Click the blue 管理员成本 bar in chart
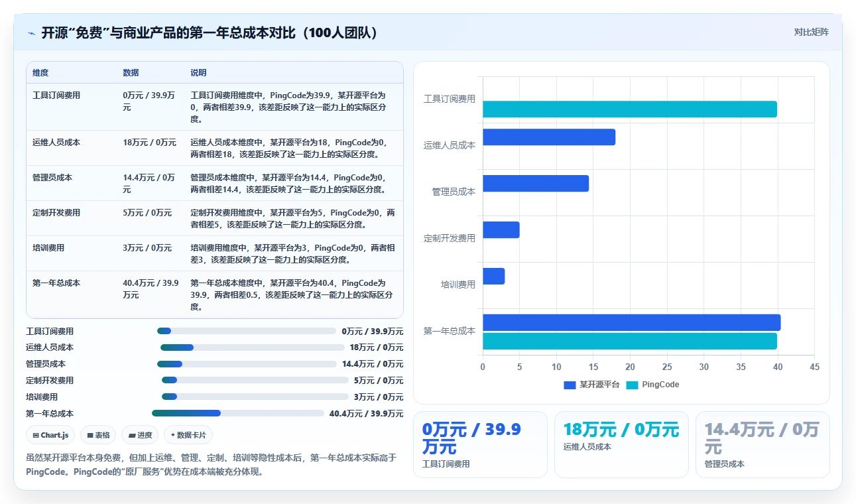 [536, 184]
